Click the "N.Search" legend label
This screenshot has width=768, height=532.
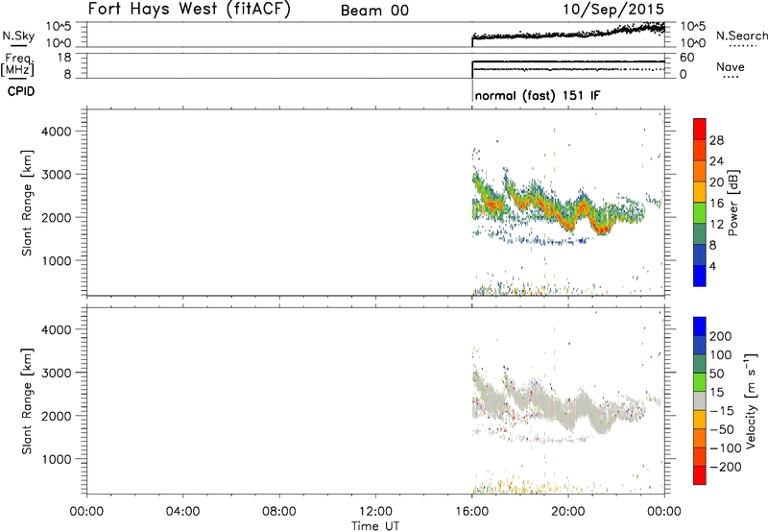[741, 36]
